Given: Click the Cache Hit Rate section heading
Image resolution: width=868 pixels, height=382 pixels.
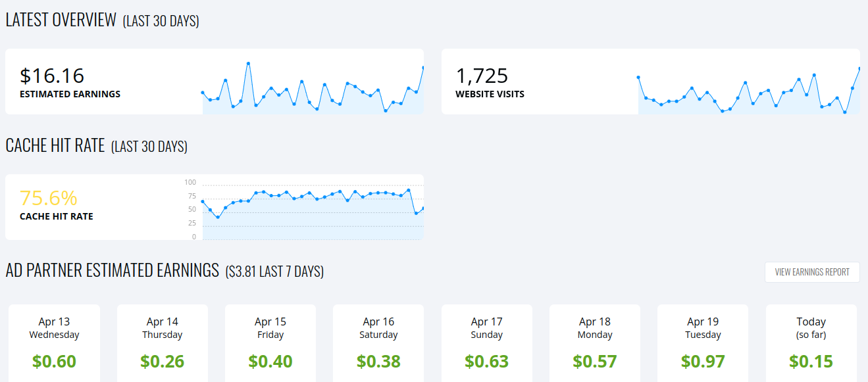Looking at the screenshot, I should coord(55,145).
